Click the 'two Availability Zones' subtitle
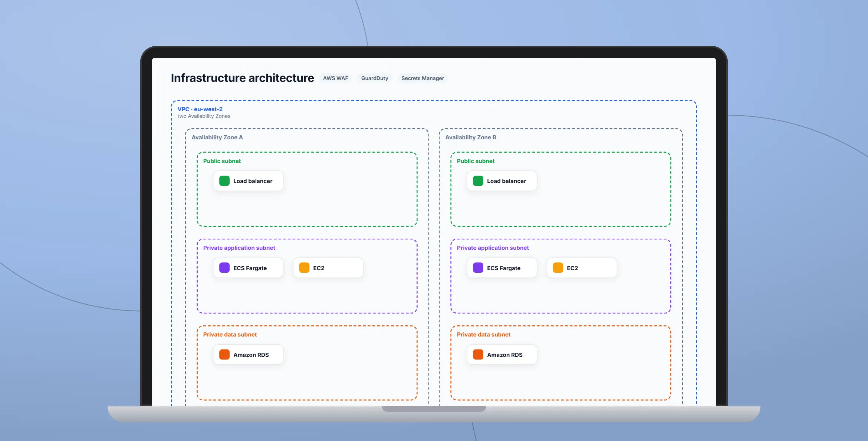Viewport: 868px width, 441px height. 204,116
